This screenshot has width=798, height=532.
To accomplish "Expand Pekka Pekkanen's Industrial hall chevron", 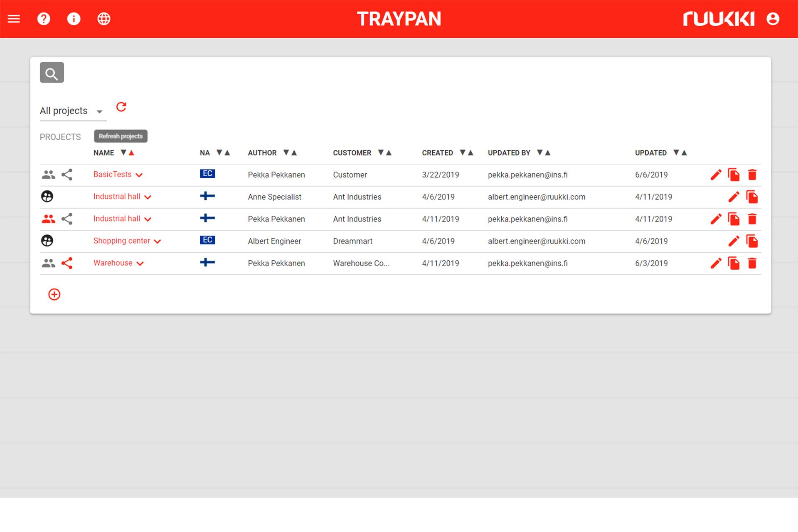I will coord(148,219).
